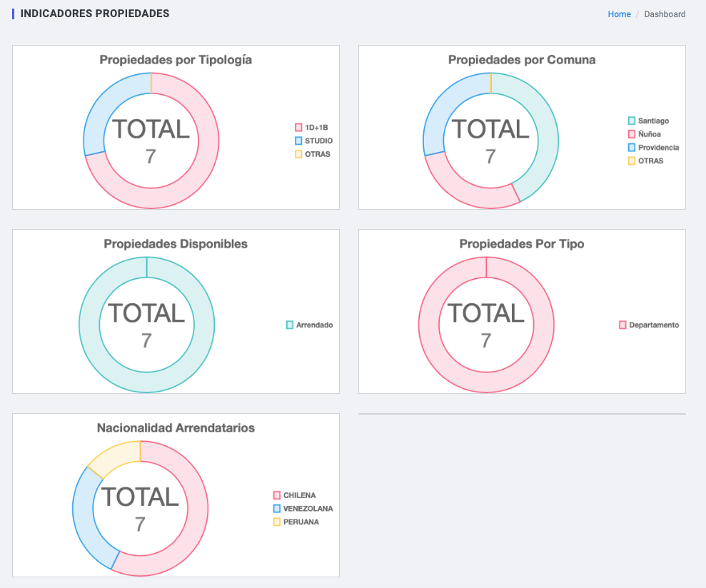Select pink ring in Propiedades Por Tipo donut

click(486, 382)
